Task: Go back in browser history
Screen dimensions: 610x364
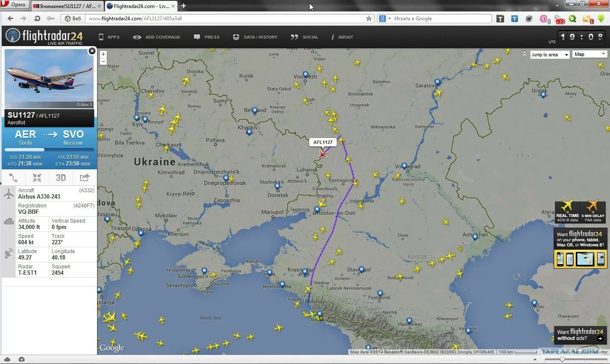Action: coord(10,19)
